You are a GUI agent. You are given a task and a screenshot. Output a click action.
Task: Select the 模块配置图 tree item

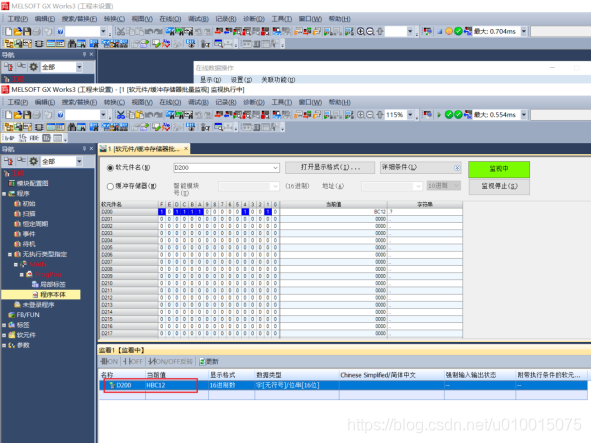click(28, 184)
